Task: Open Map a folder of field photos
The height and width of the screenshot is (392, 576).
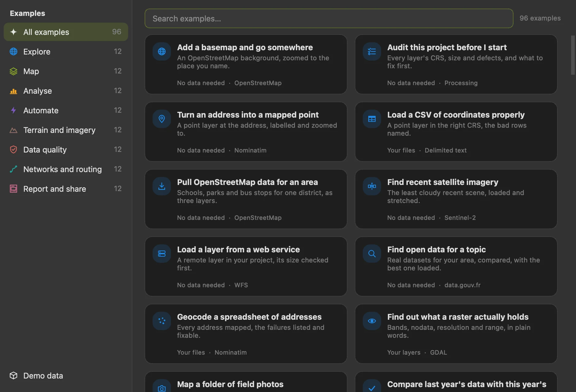Action: click(x=246, y=382)
